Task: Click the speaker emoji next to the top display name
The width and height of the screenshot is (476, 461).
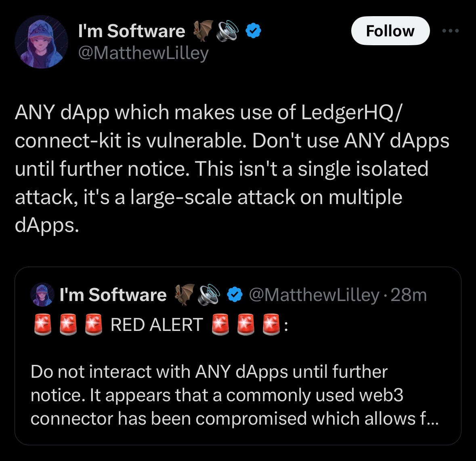Action: [x=228, y=31]
